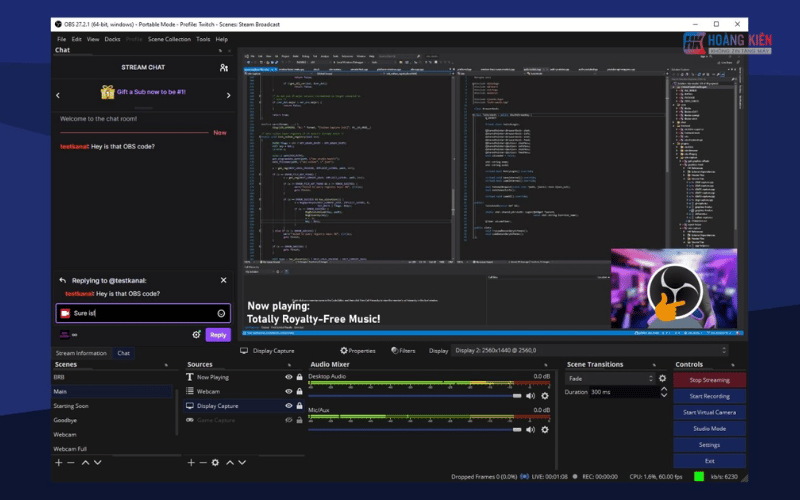Open the chat community users icon
This screenshot has width=800, height=500.
223,67
